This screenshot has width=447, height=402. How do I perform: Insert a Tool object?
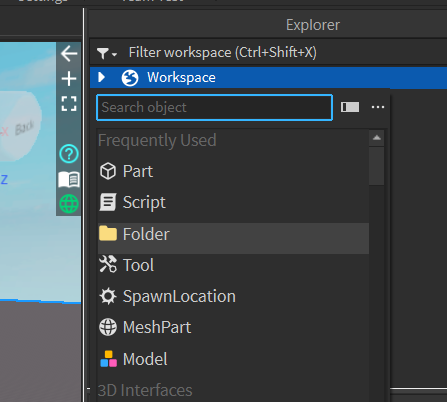[x=233, y=265]
